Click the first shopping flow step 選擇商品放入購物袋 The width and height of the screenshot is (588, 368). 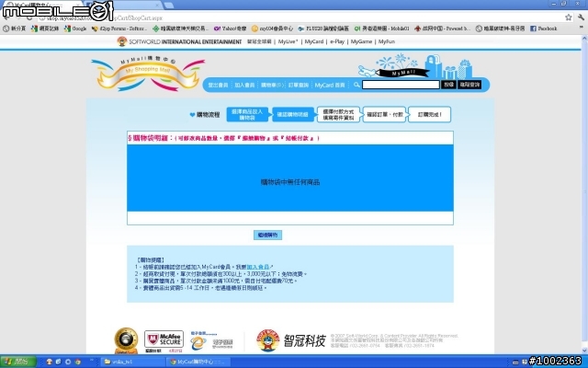click(x=247, y=114)
